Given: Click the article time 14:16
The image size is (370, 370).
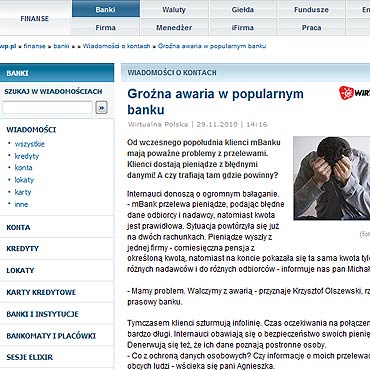Looking at the screenshot, I should tap(257, 124).
